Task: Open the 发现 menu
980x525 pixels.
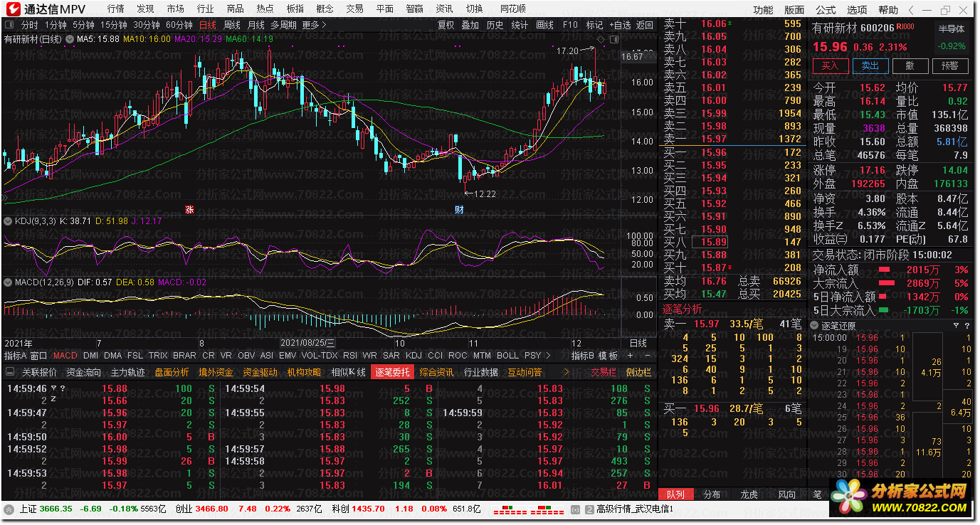Action: pyautogui.click(x=146, y=9)
